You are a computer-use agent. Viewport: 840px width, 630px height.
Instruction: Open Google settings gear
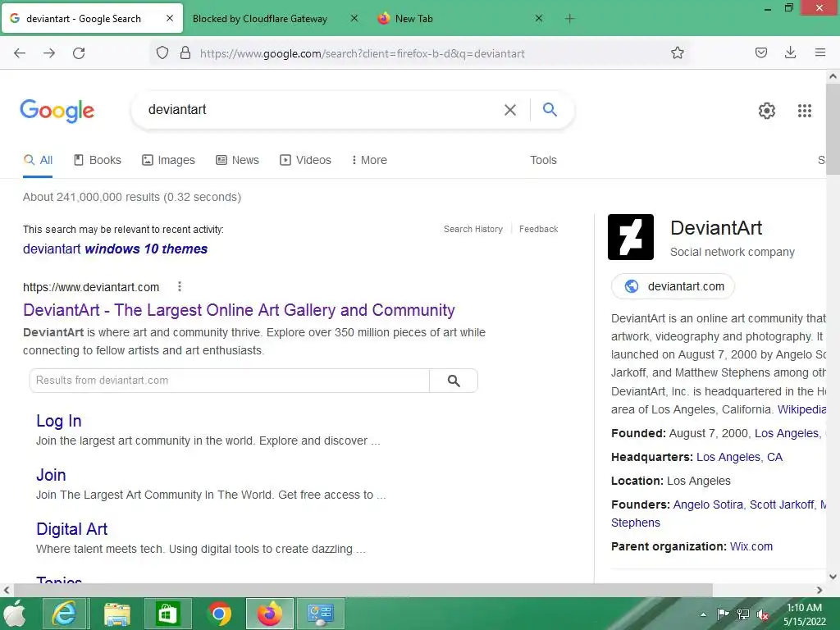(767, 111)
